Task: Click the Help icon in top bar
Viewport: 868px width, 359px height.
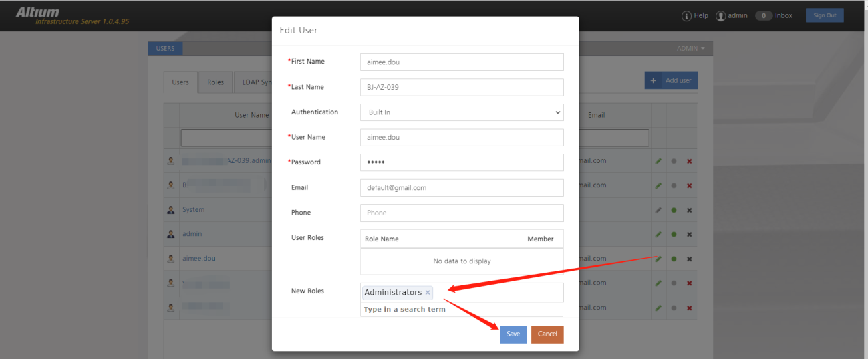Action: (x=686, y=16)
